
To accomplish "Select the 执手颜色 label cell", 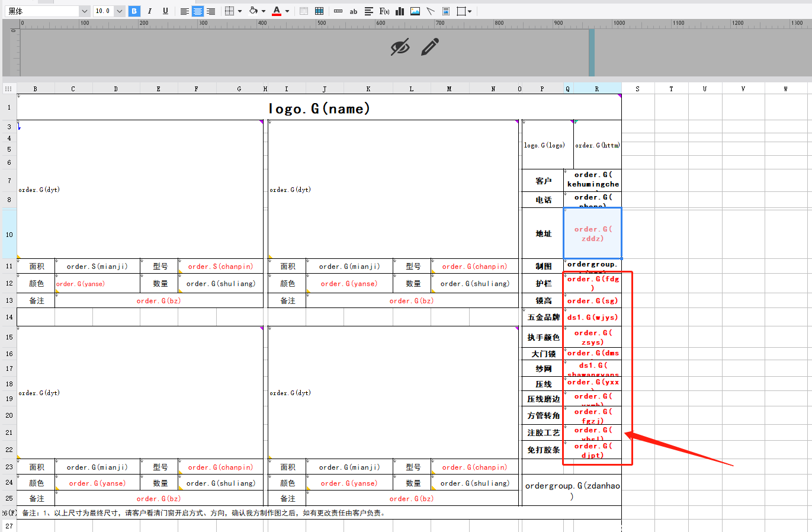I will [543, 337].
